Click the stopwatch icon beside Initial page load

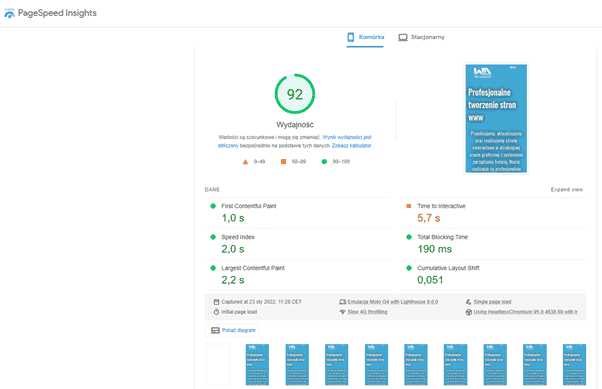[x=217, y=312]
